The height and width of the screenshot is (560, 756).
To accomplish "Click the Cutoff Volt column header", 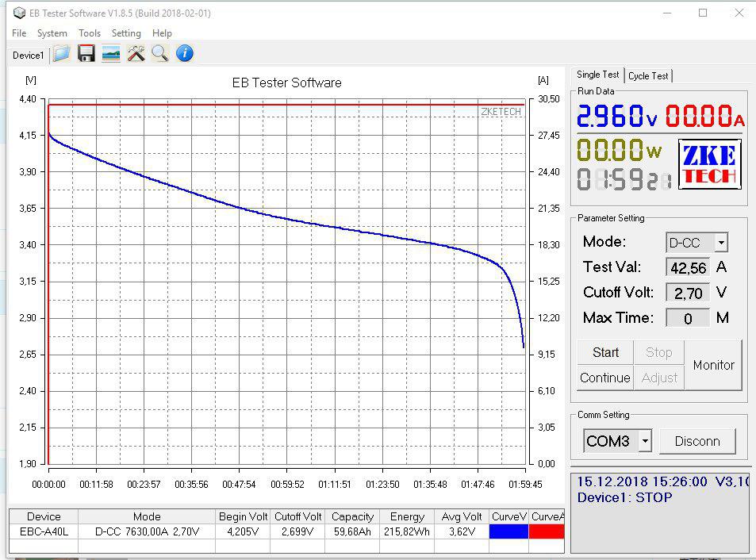I will pyautogui.click(x=298, y=516).
